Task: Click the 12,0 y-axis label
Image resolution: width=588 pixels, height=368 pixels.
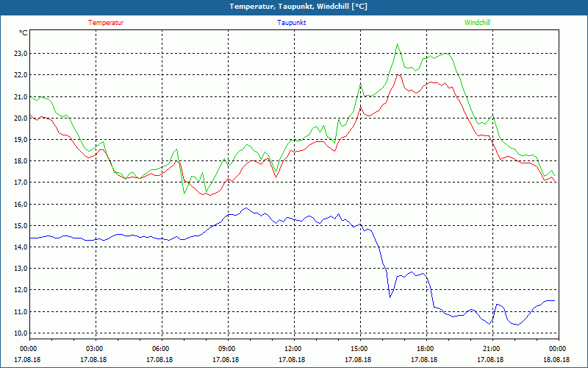Action: (21, 290)
